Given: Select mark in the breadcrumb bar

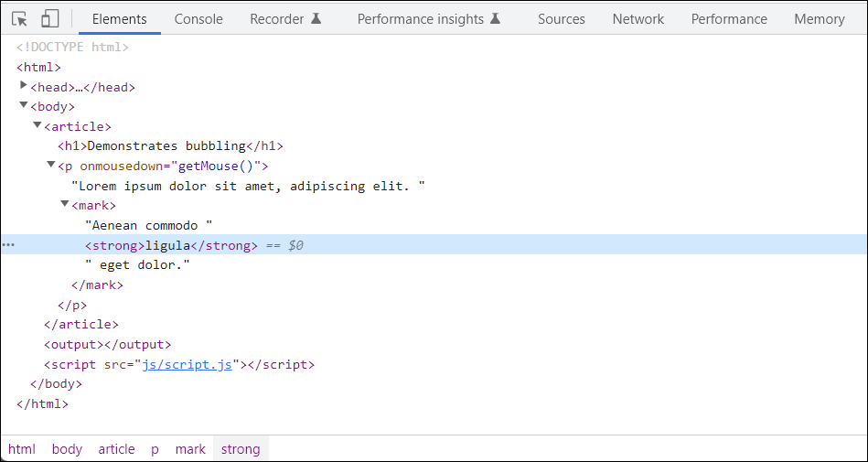Looking at the screenshot, I should 190,448.
